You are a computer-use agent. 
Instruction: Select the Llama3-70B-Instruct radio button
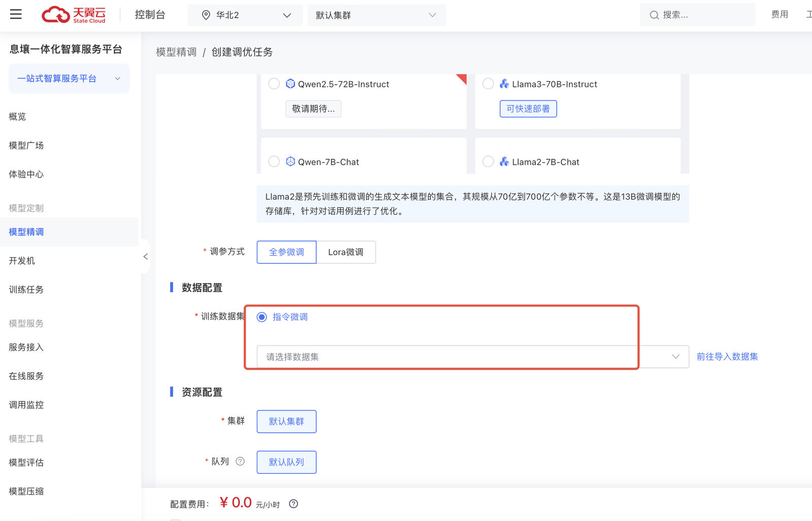click(488, 84)
